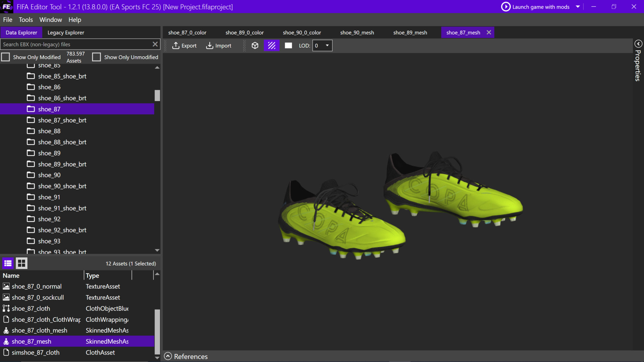The width and height of the screenshot is (644, 362).
Task: Open the shoe_90_mesh tab
Action: [357, 32]
